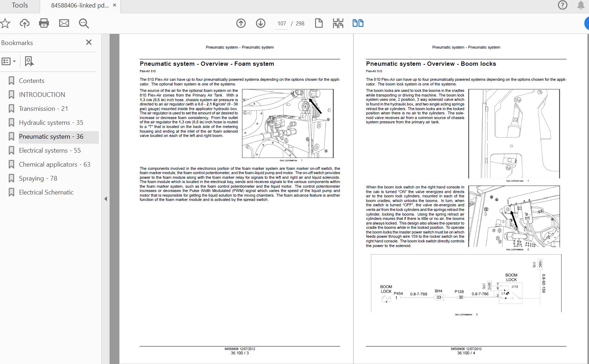Click the cloud upload icon
This screenshot has width=589, height=364.
25,24
